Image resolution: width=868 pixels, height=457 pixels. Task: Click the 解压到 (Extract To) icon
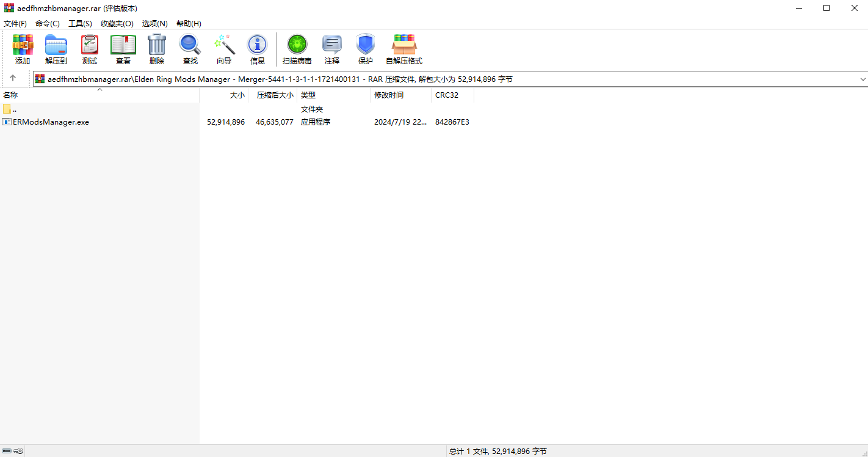click(x=56, y=49)
